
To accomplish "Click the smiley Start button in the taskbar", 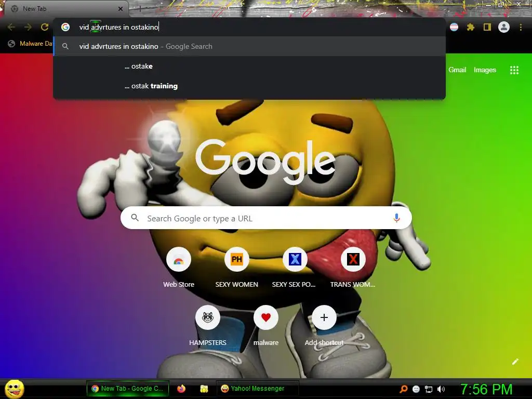I will coord(15,389).
